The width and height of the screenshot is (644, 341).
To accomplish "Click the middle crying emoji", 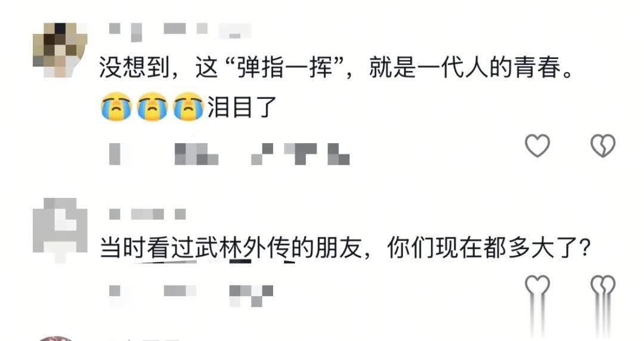I will point(152,106).
